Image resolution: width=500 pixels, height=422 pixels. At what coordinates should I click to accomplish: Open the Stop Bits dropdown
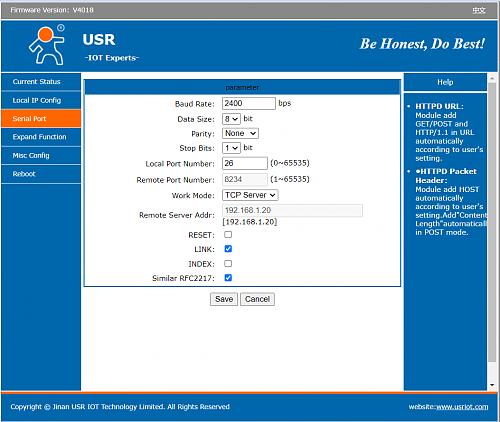(x=231, y=148)
